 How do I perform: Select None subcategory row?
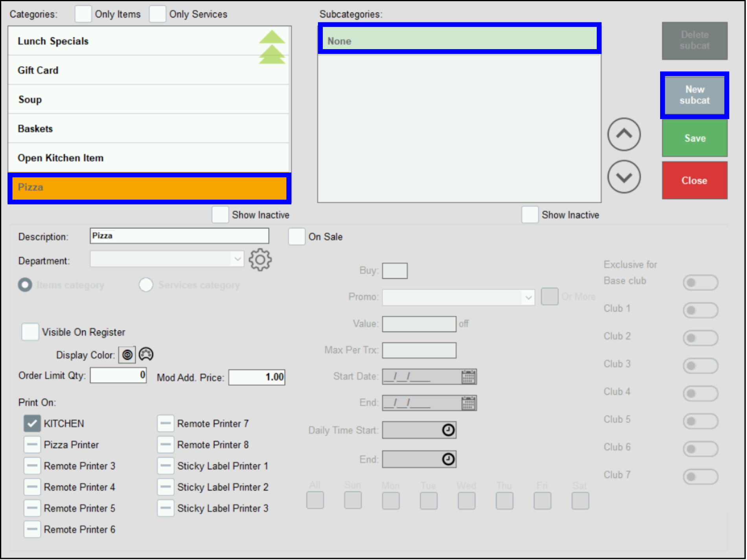tap(460, 39)
